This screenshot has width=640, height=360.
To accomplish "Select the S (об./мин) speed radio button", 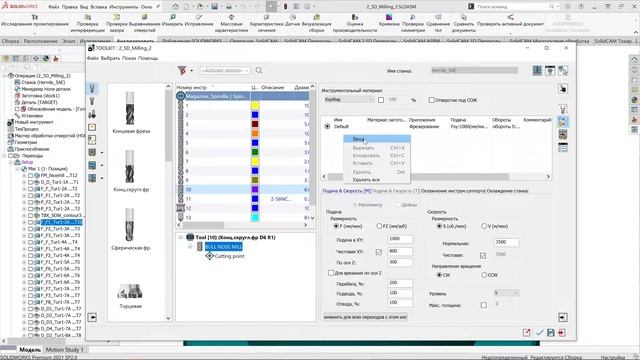I will pos(439,226).
